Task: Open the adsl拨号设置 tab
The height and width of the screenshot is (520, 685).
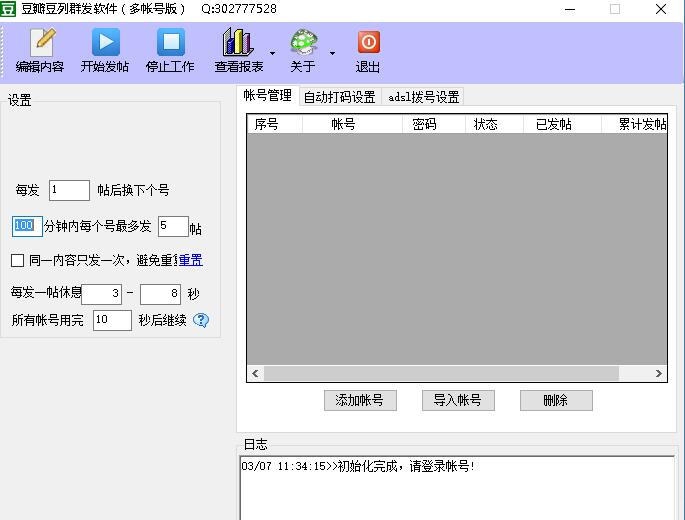Action: [x=423, y=97]
